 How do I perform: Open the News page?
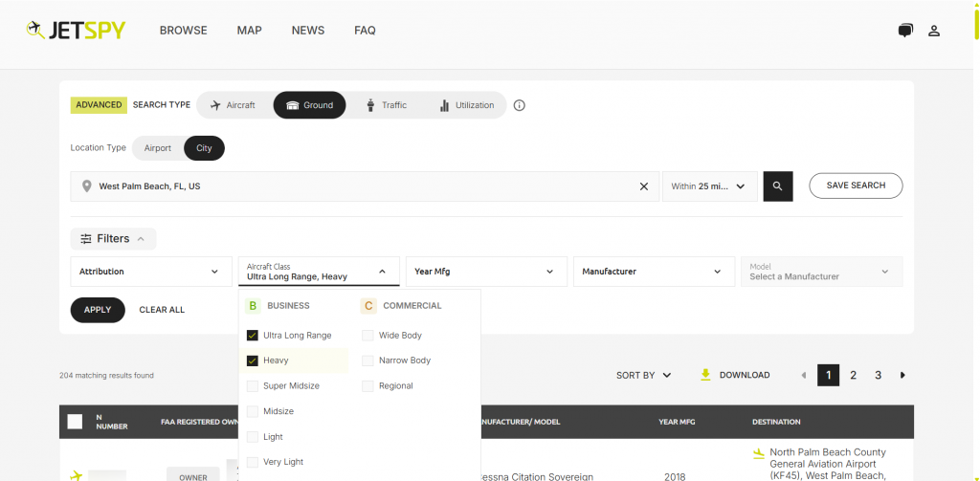[x=308, y=30]
